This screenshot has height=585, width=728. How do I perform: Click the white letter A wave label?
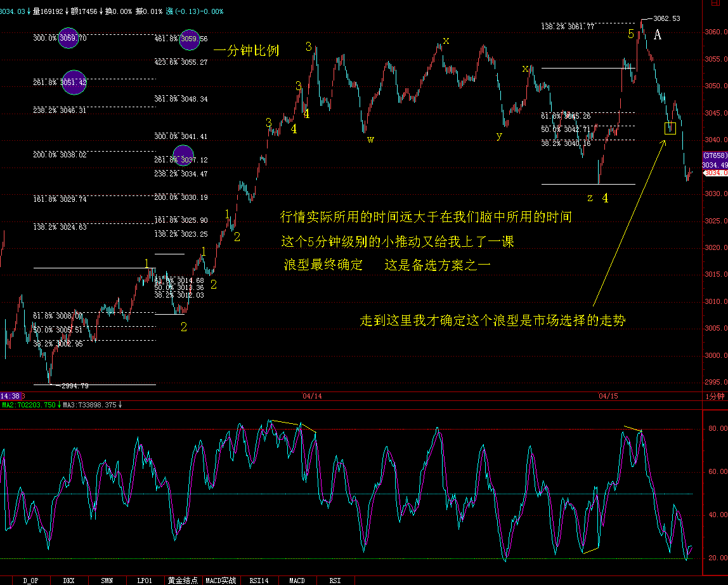(658, 36)
